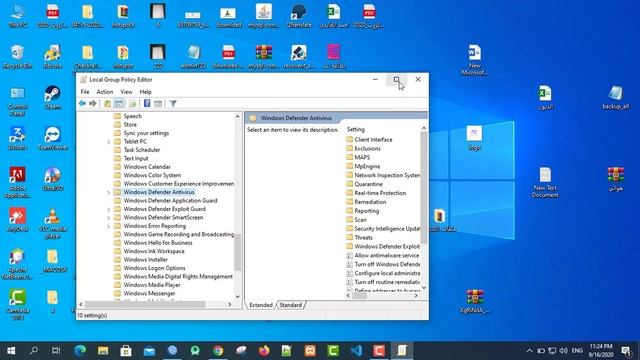
Task: Click tree pane scrollbar up arrow
Action: (x=238, y=117)
